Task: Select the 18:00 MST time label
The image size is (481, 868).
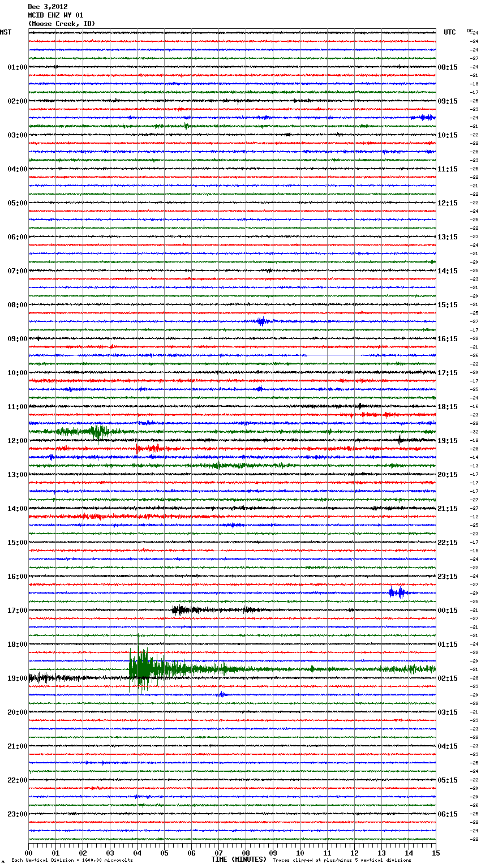Action: pos(17,644)
